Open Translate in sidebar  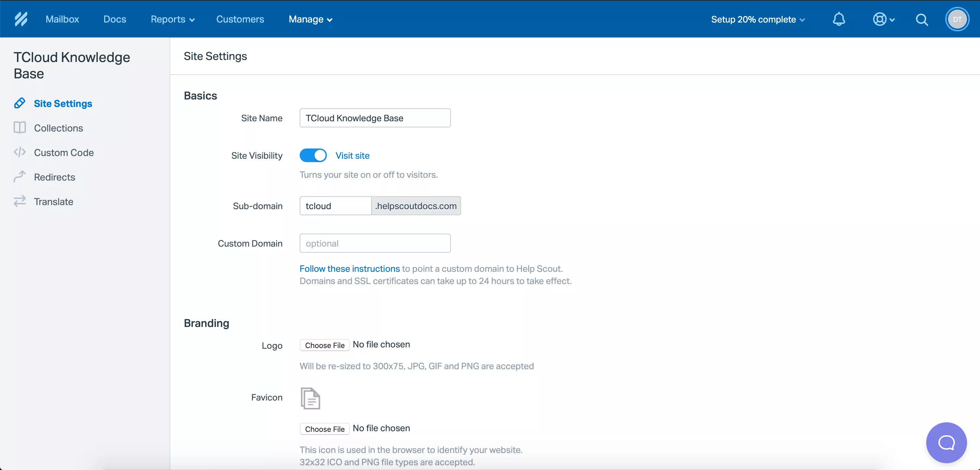click(x=53, y=201)
